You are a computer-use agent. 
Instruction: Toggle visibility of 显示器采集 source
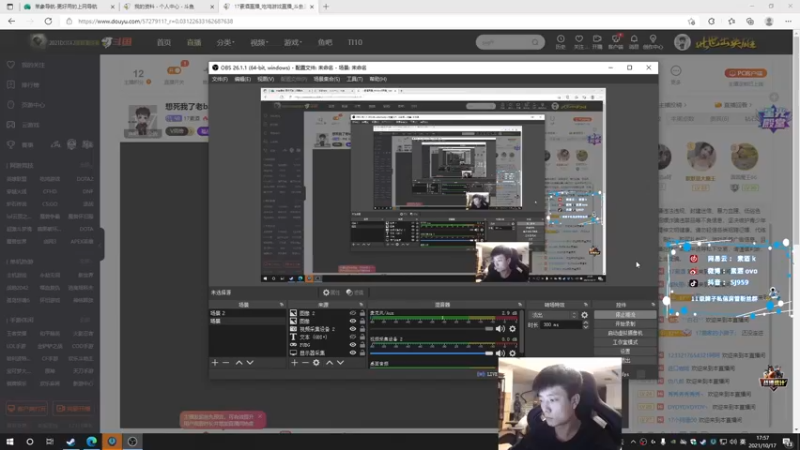click(x=353, y=353)
